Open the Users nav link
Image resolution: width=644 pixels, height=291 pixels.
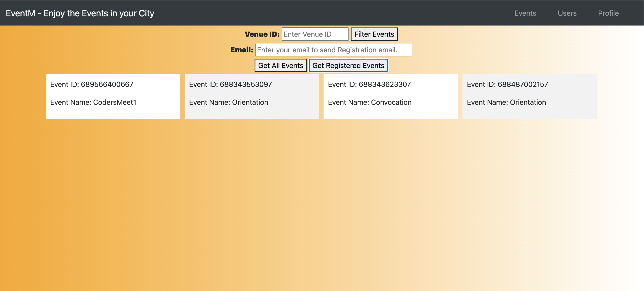click(567, 13)
